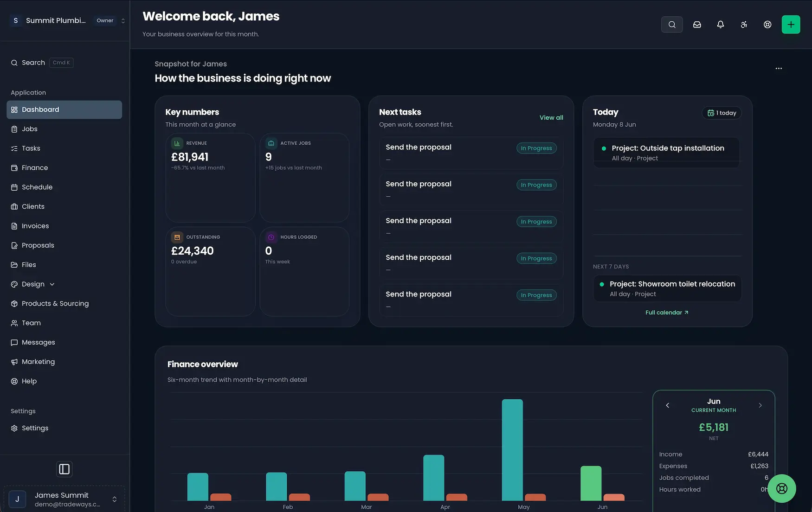Click the S workspace logo
812x512 pixels.
pos(16,20)
